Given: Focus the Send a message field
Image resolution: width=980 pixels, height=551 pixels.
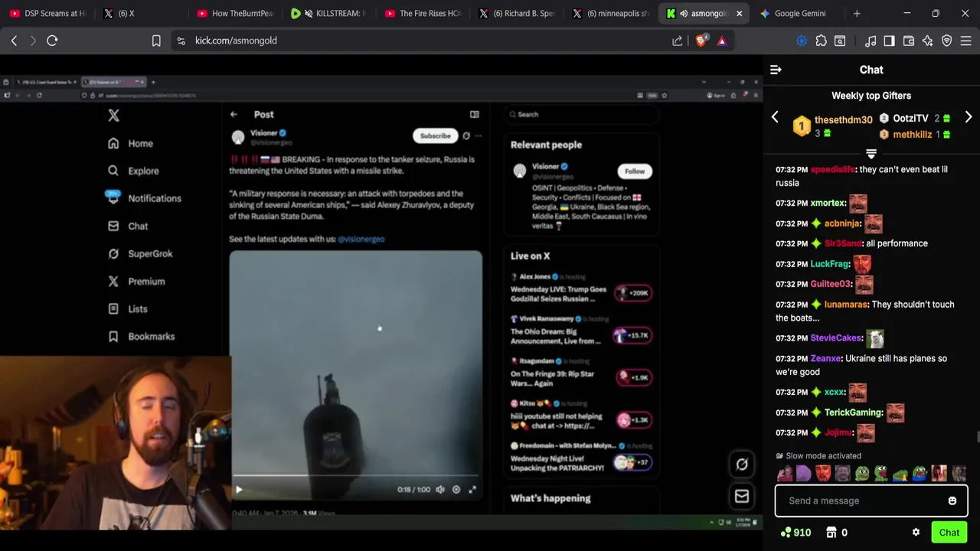Looking at the screenshot, I should pos(871,500).
